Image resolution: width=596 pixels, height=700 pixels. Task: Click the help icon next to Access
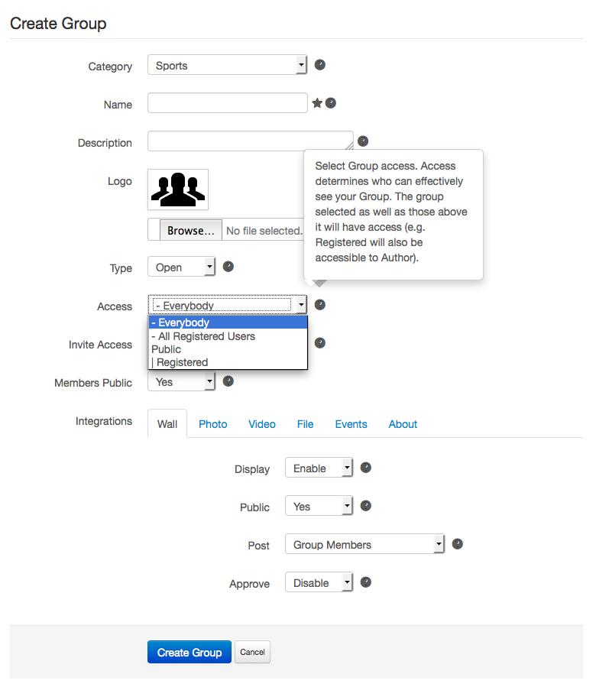[x=319, y=305]
